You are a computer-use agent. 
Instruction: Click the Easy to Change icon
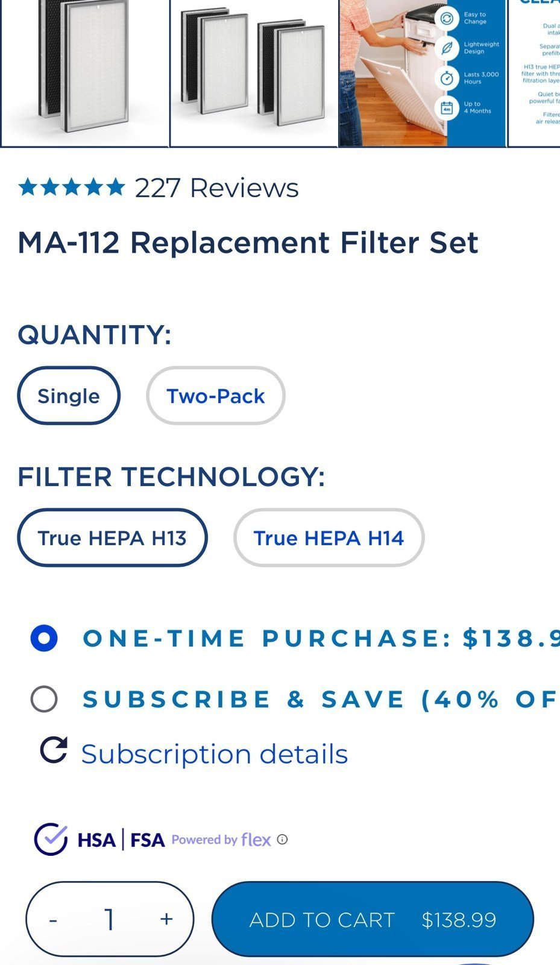[x=447, y=18]
